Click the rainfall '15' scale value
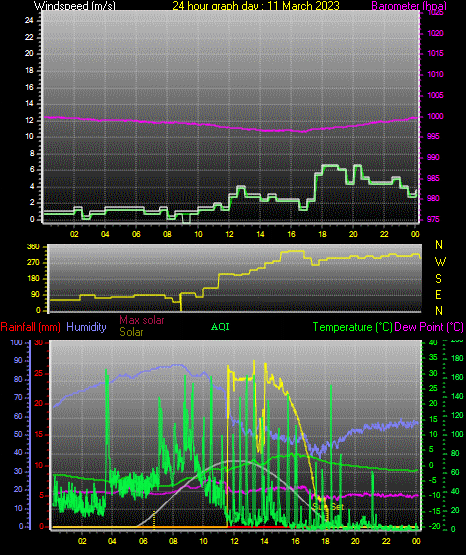 pyautogui.click(x=39, y=434)
